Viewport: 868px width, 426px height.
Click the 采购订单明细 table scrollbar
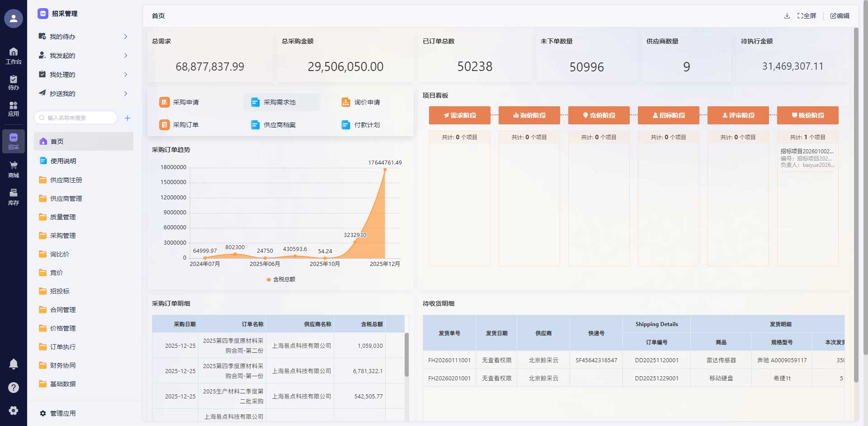pyautogui.click(x=406, y=355)
